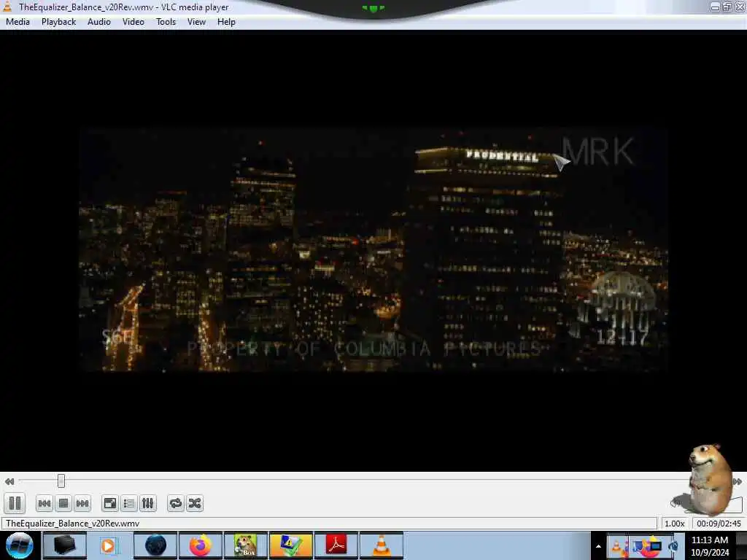Click the taskbar clock showing 11:13 AM
This screenshot has width=747, height=560.
click(x=710, y=546)
